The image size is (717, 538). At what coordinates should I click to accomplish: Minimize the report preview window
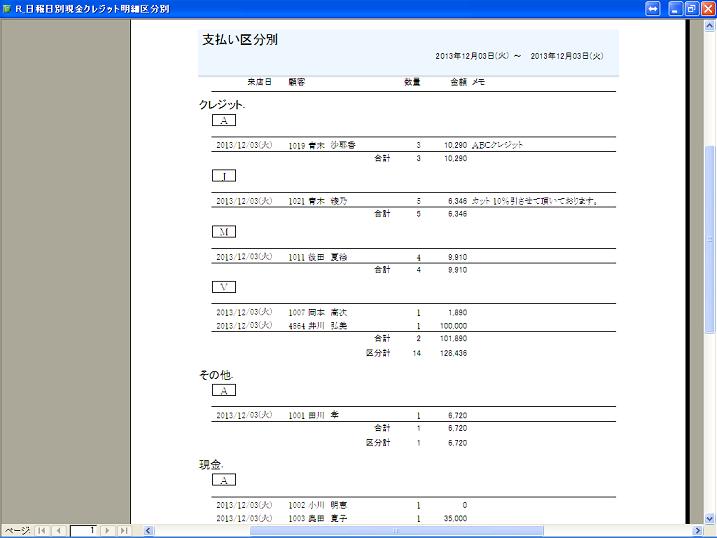point(675,8)
